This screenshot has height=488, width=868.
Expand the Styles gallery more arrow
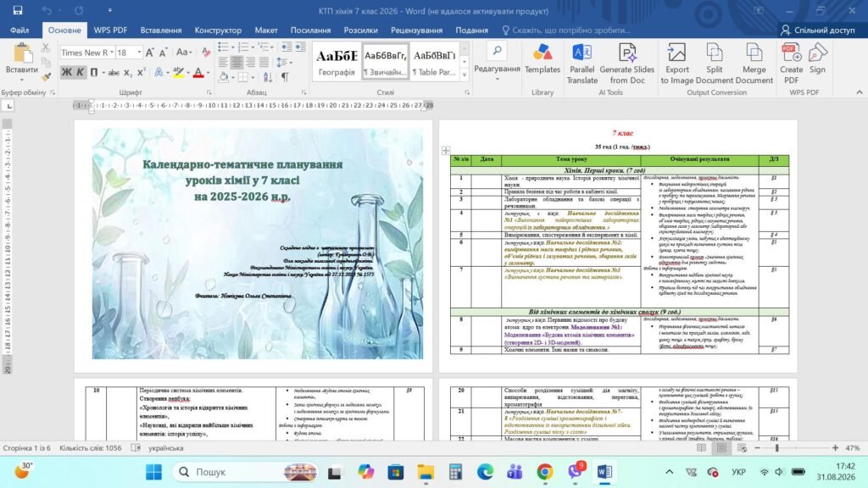point(465,75)
